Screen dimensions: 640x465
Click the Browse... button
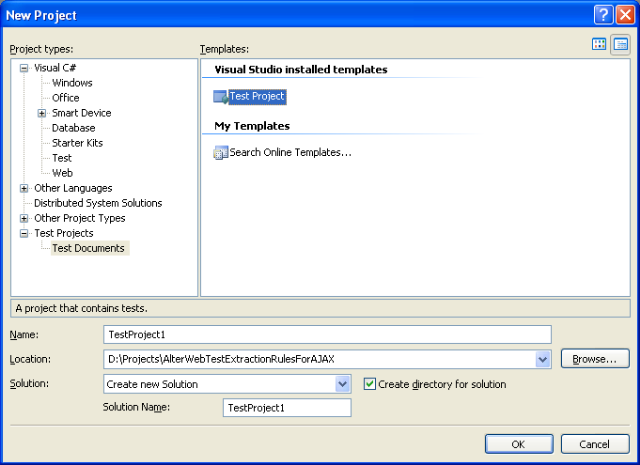pyautogui.click(x=595, y=359)
